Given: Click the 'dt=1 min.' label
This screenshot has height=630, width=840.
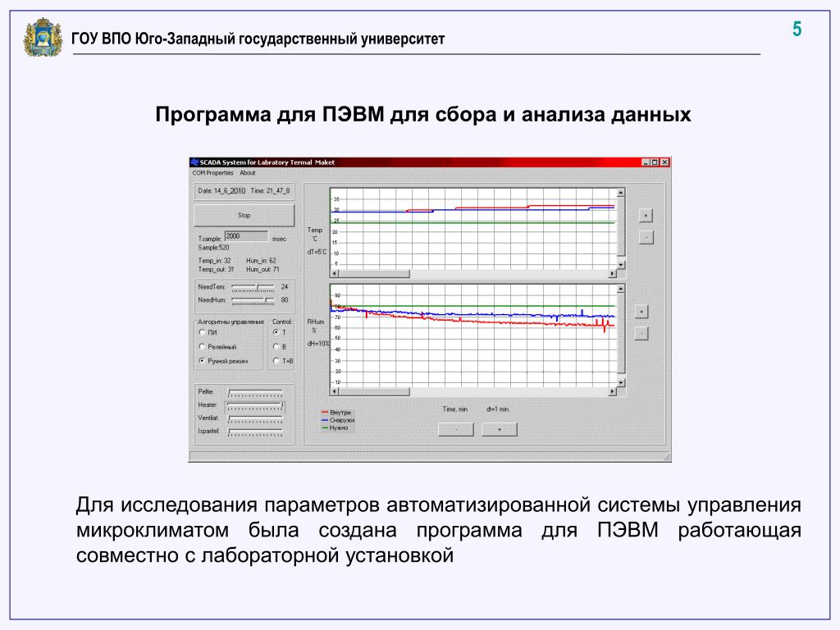Looking at the screenshot, I should tap(498, 409).
